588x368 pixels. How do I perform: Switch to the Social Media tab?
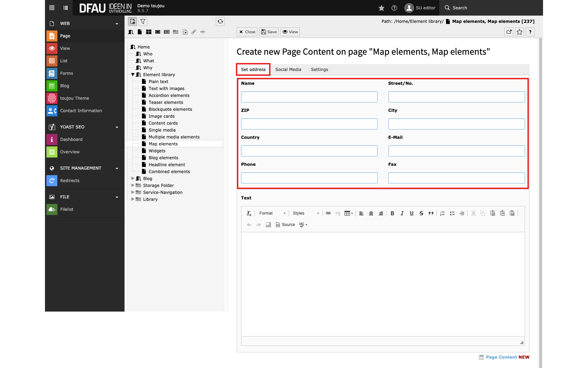(288, 70)
